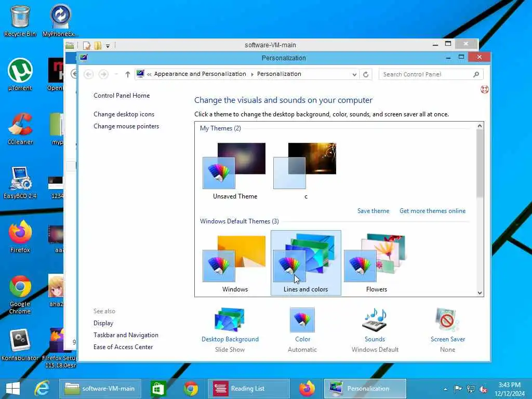Open Chrome from the taskbar
The width and height of the screenshot is (532, 399).
pos(191,389)
